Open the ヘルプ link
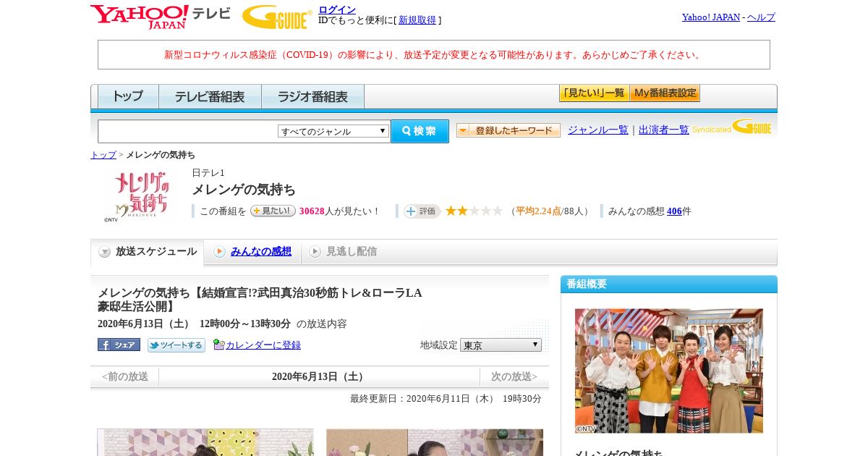The height and width of the screenshot is (456, 868). 761,17
